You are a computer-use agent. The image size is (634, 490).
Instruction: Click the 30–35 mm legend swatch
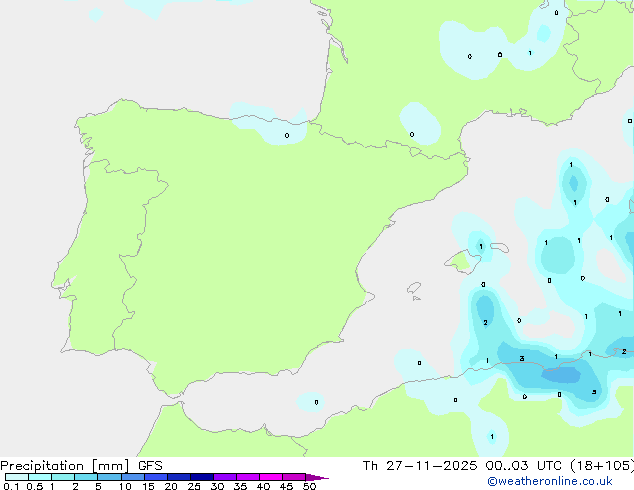tap(224, 477)
